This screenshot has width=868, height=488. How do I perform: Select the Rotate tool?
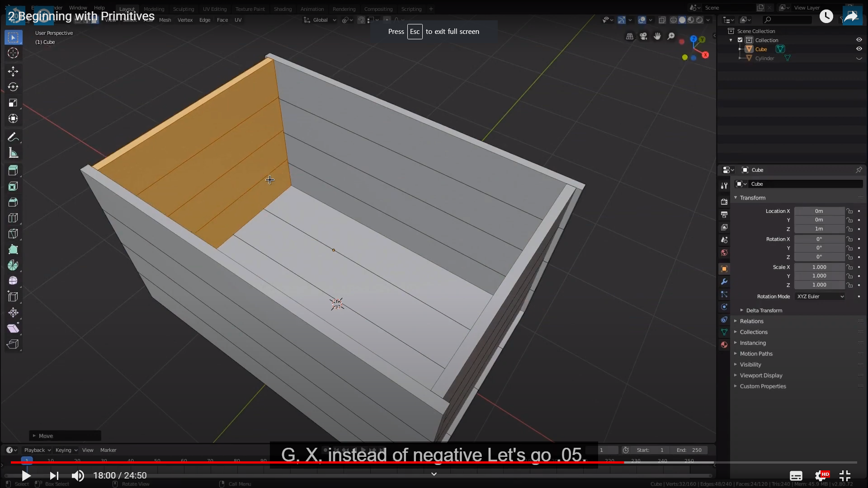coord(13,87)
